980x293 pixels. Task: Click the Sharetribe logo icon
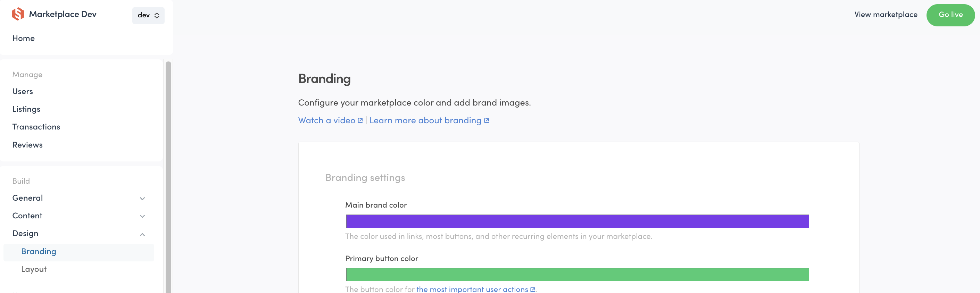[x=18, y=15]
